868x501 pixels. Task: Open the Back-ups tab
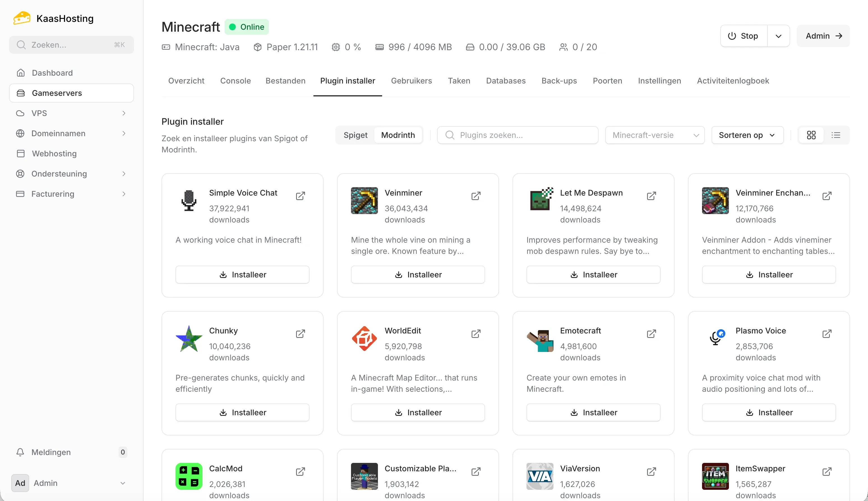coord(559,80)
